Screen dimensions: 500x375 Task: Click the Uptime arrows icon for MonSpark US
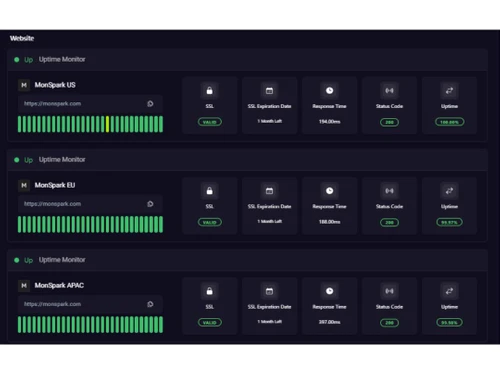tap(449, 91)
